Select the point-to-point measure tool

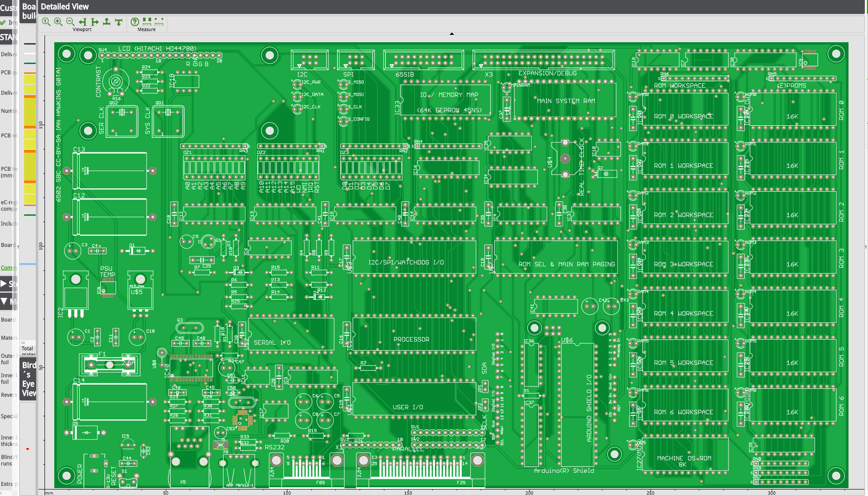159,21
